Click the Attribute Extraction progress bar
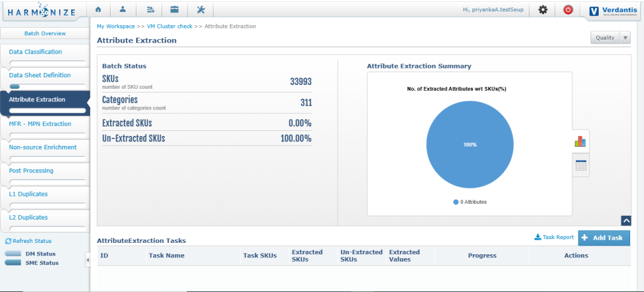Viewport: 644px width, 292px height. pyautogui.click(x=47, y=111)
